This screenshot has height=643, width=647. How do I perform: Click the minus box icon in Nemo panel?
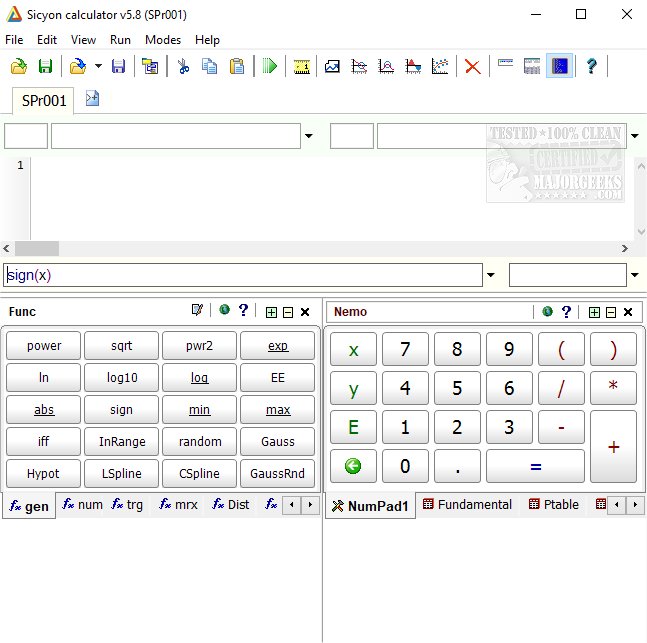click(x=611, y=312)
